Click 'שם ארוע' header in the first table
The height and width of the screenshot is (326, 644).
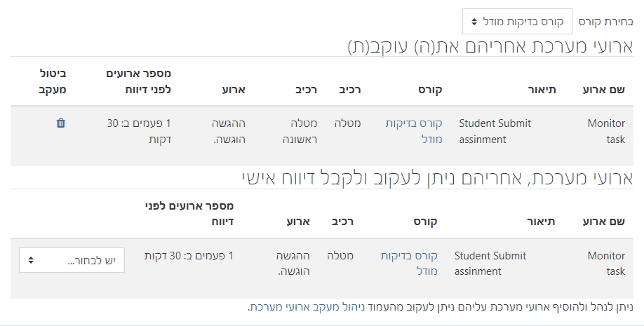click(x=603, y=90)
